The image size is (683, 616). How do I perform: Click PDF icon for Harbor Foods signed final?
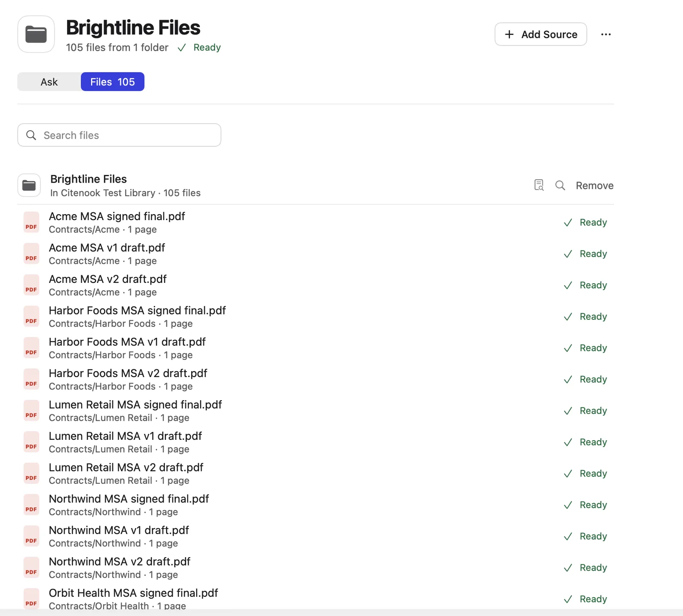click(x=31, y=317)
